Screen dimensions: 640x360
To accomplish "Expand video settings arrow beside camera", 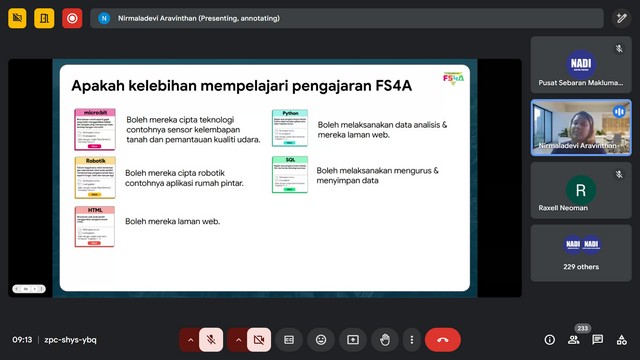I will 238,340.
